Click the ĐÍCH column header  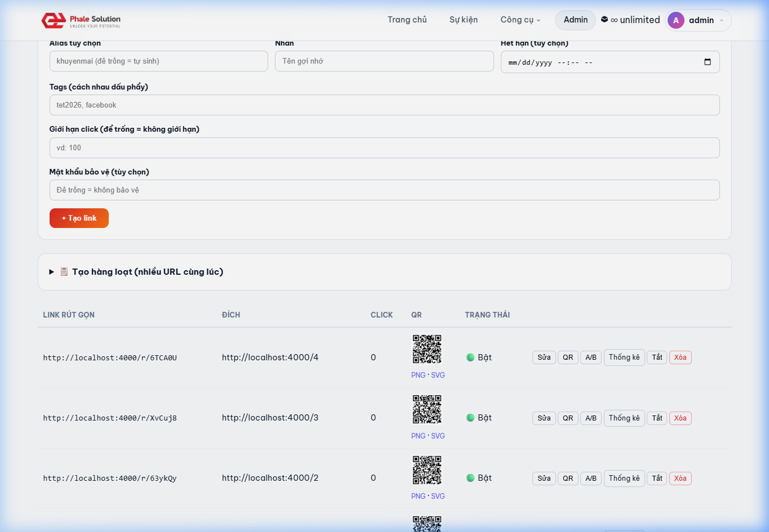click(x=231, y=315)
